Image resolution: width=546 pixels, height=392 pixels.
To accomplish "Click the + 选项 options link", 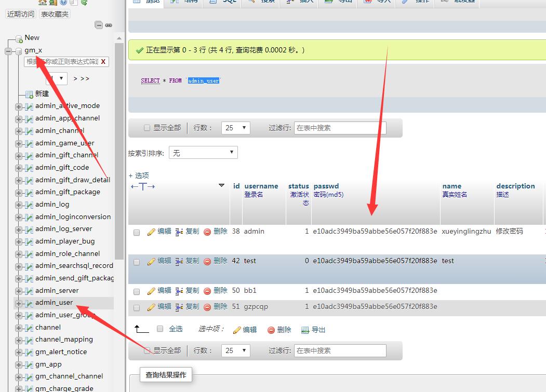I will pos(139,175).
